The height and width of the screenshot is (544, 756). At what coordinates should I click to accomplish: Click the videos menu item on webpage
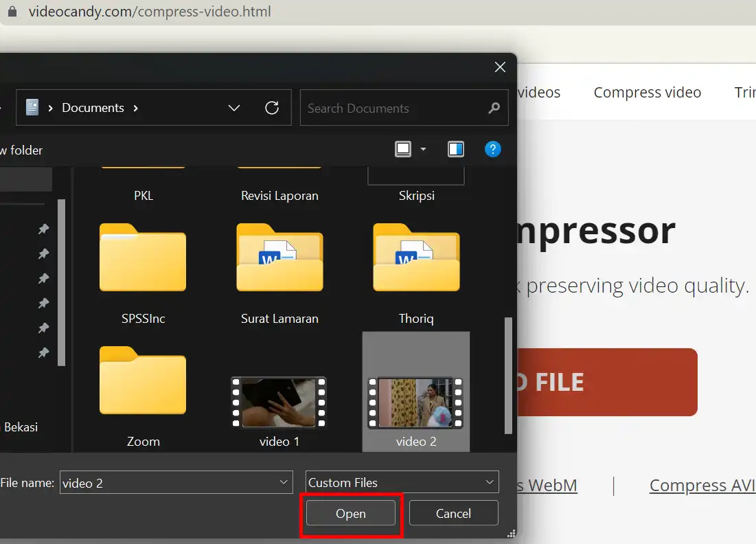pyautogui.click(x=538, y=92)
